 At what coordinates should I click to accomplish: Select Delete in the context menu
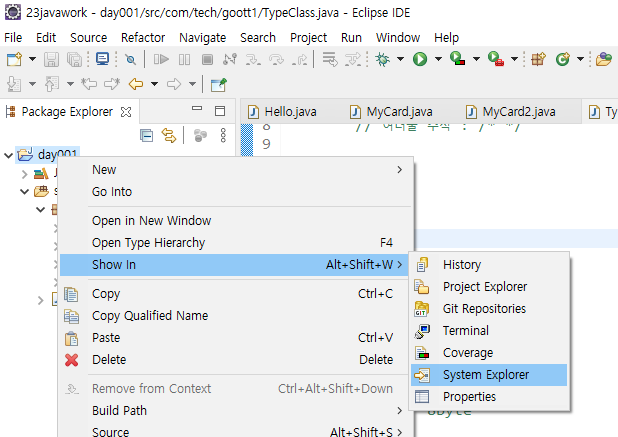click(x=235, y=360)
